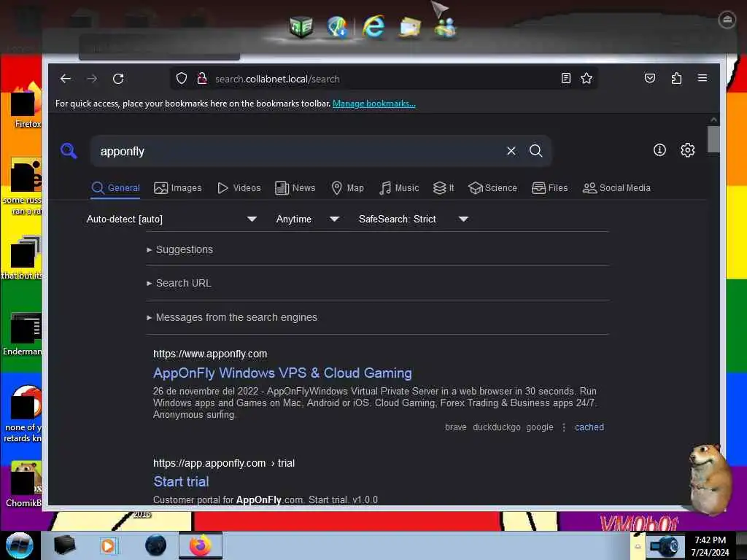The width and height of the screenshot is (747, 560).
Task: Click the scrollbar thumb of the page
Action: 713,139
